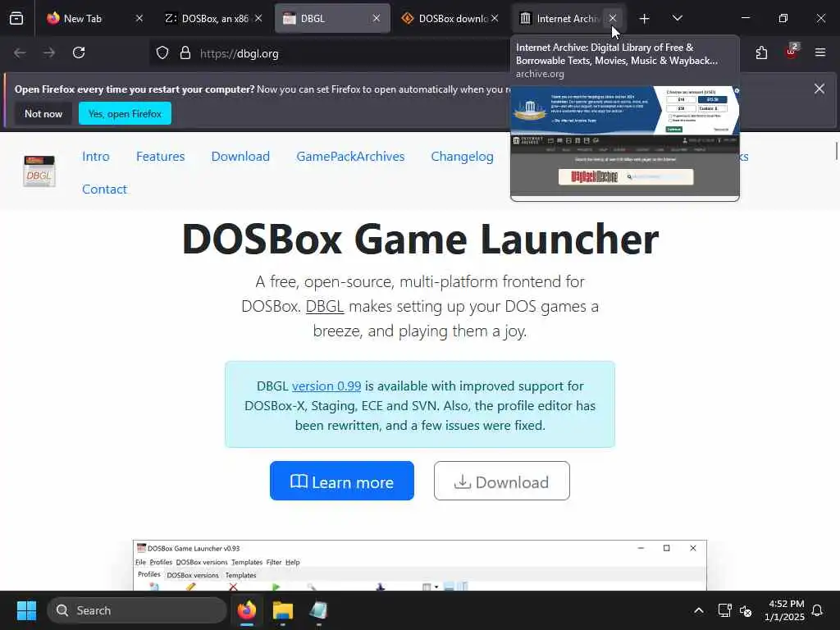Image resolution: width=840 pixels, height=630 pixels.
Task: Go forward one page
Action: 48,52
